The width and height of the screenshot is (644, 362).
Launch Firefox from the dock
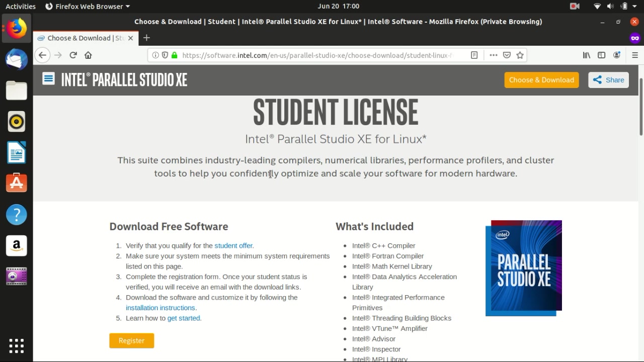click(x=17, y=29)
